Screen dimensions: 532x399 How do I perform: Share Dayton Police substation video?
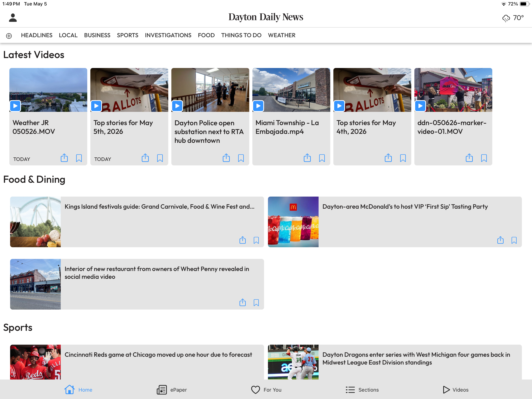click(x=226, y=158)
